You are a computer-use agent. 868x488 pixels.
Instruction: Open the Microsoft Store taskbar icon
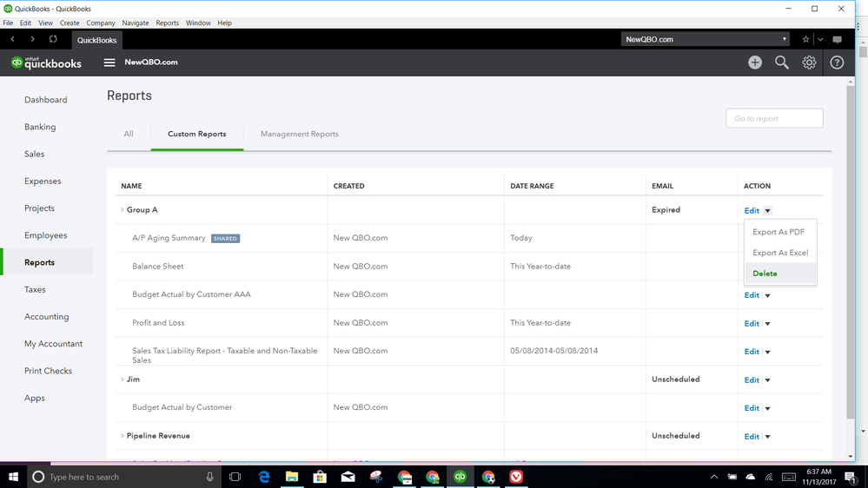pyautogui.click(x=320, y=477)
